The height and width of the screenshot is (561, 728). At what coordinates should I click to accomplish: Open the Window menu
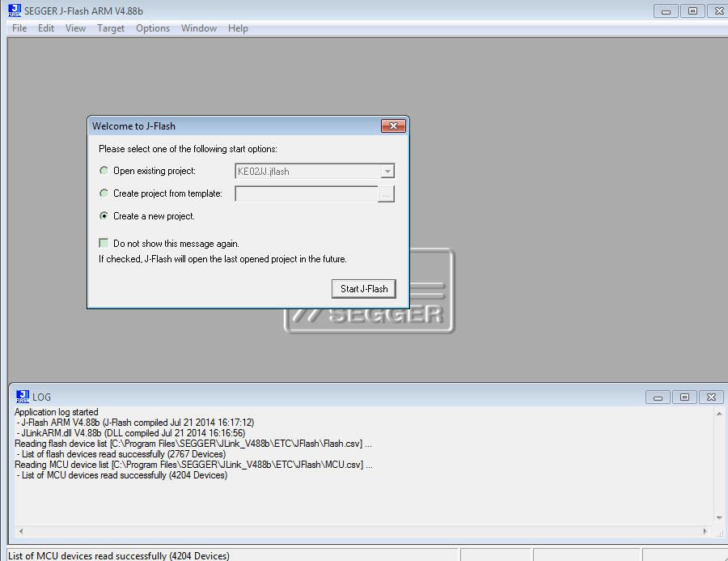[199, 28]
